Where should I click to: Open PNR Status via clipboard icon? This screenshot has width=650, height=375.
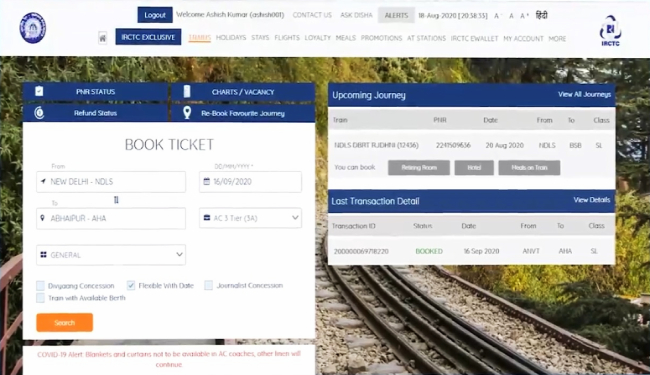(x=39, y=91)
